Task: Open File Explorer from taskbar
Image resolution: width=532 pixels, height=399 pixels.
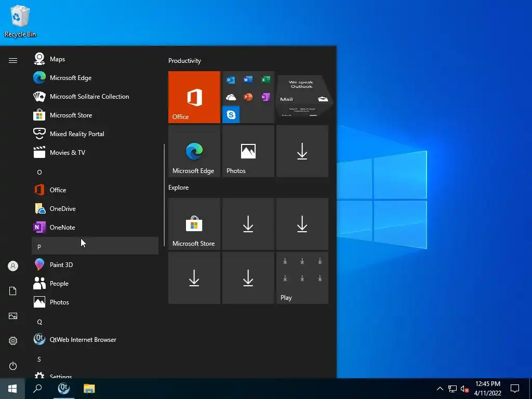Action: click(x=89, y=389)
